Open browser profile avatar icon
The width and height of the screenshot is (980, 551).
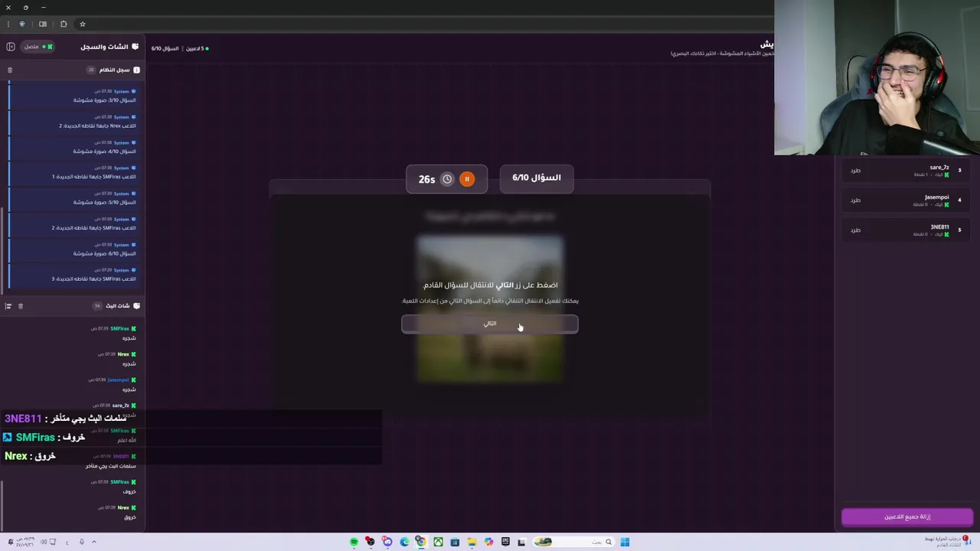pyautogui.click(x=22, y=24)
